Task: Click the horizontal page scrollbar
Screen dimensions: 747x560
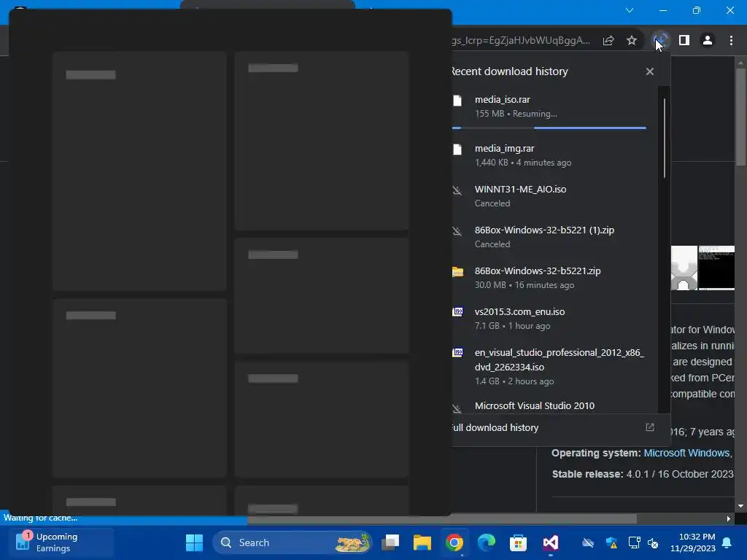Action: [442, 518]
